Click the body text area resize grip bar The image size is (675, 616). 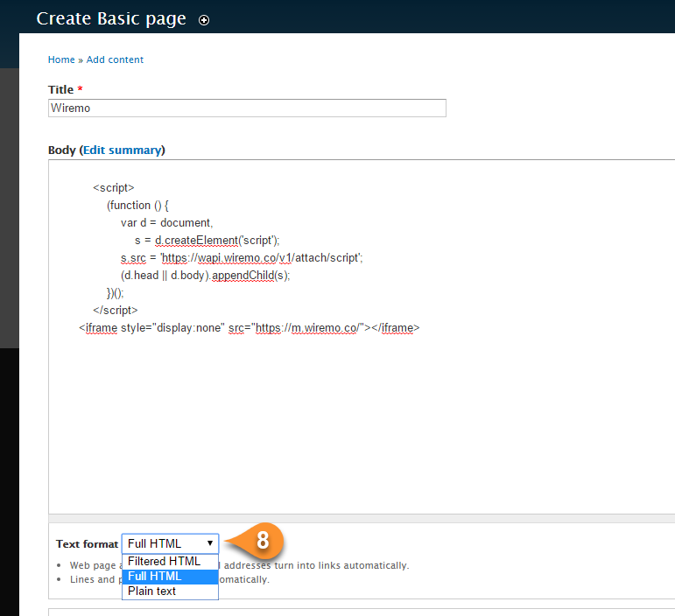pos(362,518)
